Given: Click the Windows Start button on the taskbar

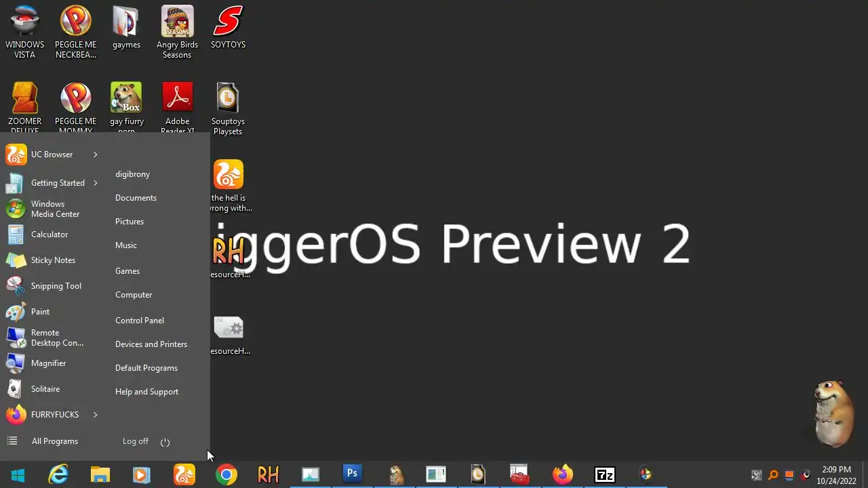Looking at the screenshot, I should [18, 475].
